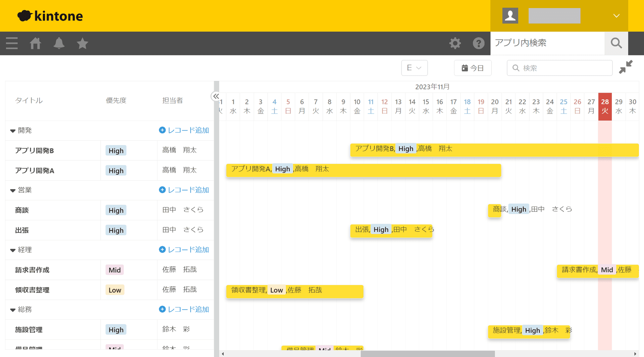The image size is (644, 357).
Task: Click the 出張 gantt bar
Action: click(x=391, y=231)
